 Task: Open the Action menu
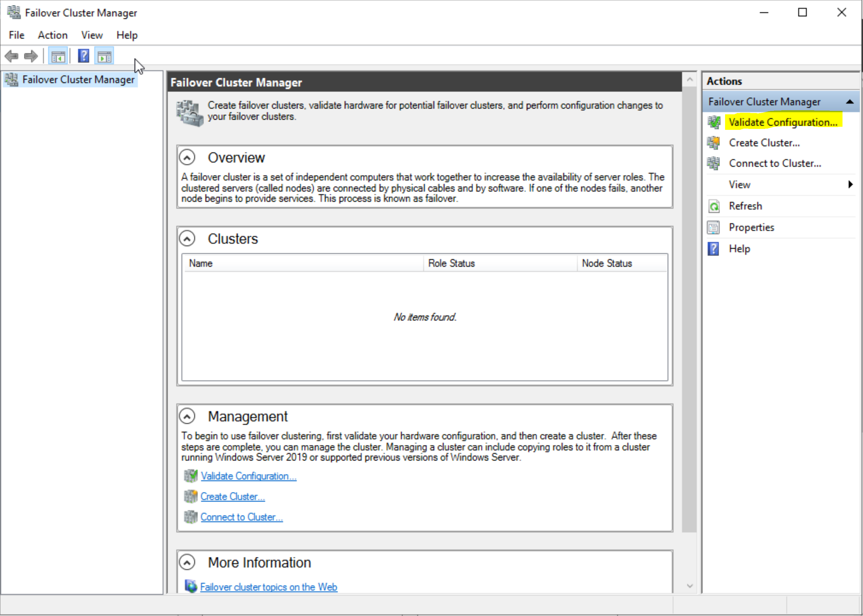pos(53,35)
